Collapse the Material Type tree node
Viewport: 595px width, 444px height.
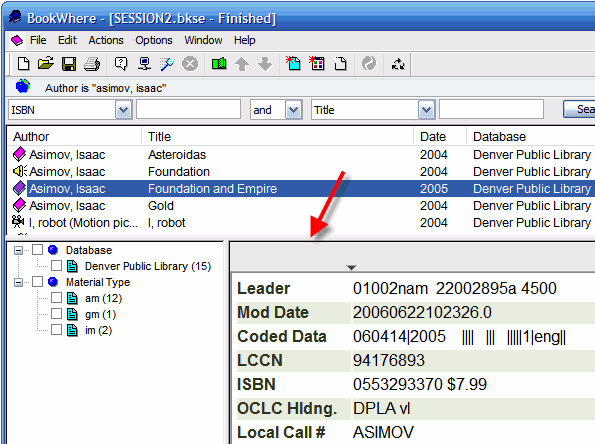click(18, 282)
